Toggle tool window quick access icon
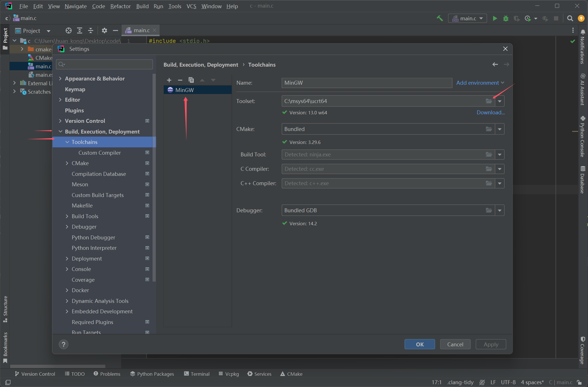The height and width of the screenshot is (387, 588). 8,382
